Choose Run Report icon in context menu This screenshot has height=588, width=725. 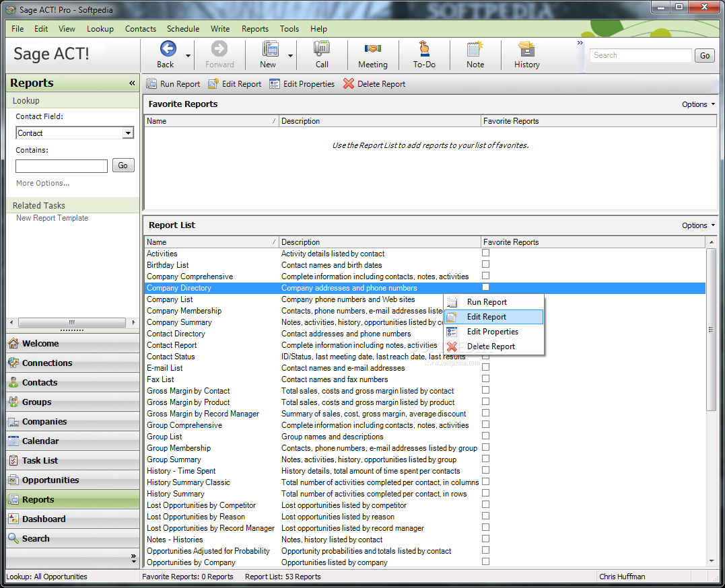[x=452, y=302]
